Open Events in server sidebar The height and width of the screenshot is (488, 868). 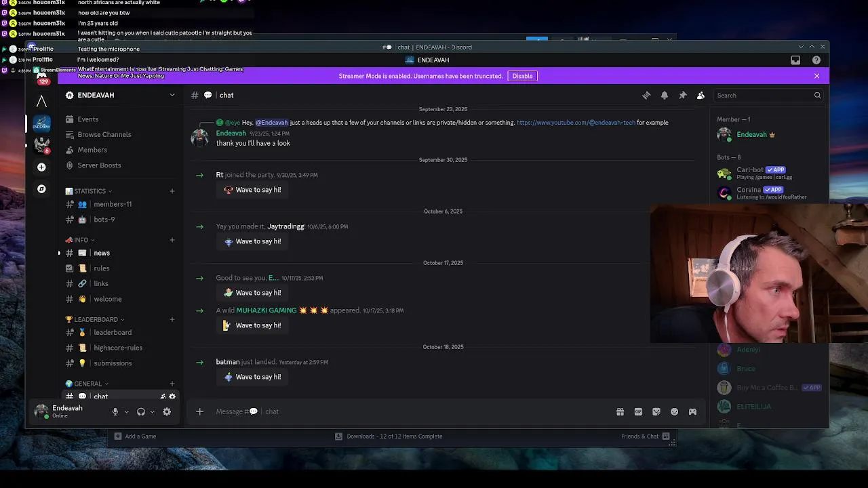tap(119, 119)
